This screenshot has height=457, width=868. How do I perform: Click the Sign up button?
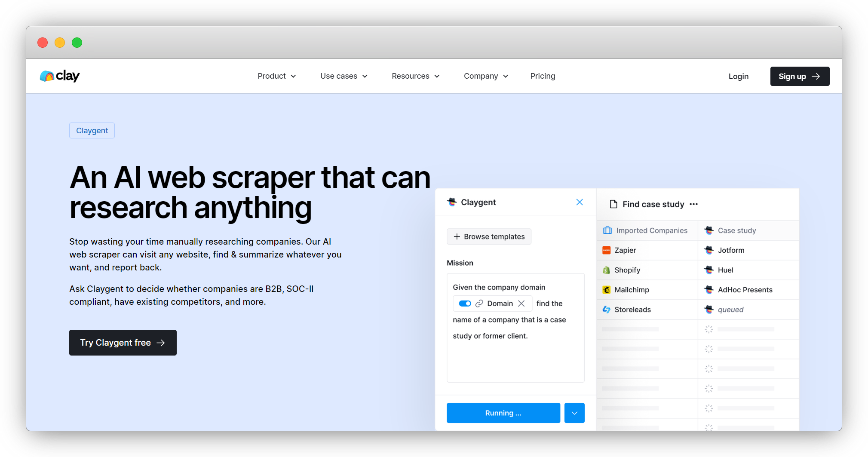[x=800, y=77]
